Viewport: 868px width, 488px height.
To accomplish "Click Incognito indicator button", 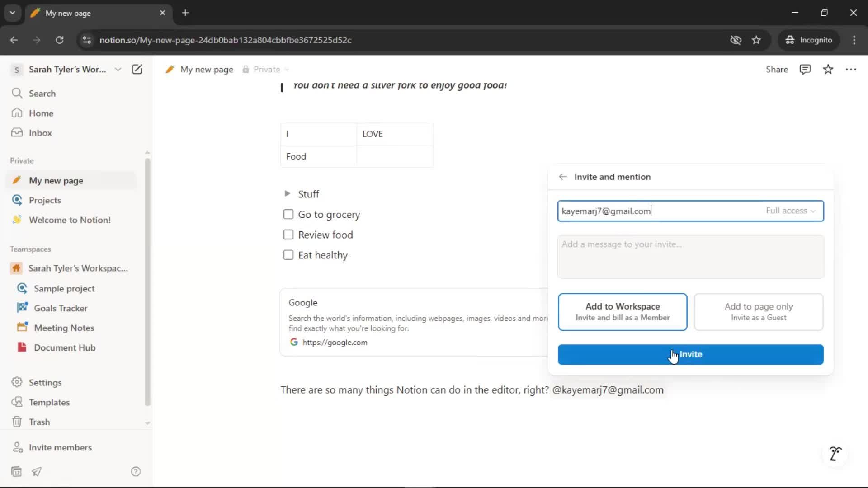I will pos(809,40).
